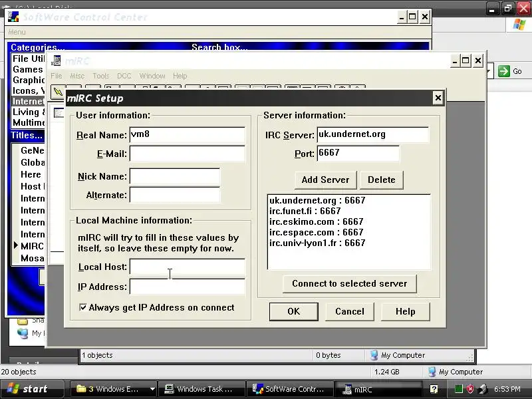Image resolution: width=532 pixels, height=399 pixels.
Task: Select the Here title in Titles list
Action: [31, 174]
